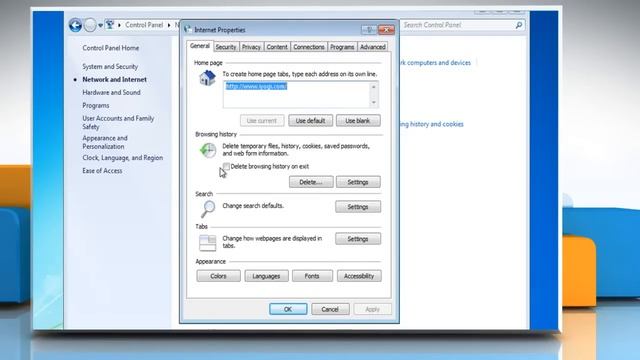Click the Control Panel forward arrow
This screenshot has width=640, height=360.
click(90, 25)
